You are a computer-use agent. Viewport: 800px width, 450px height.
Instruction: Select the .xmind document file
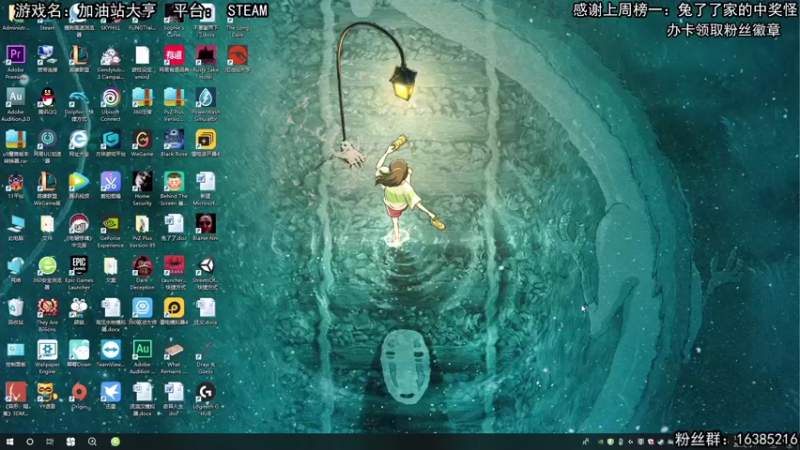[x=142, y=55]
